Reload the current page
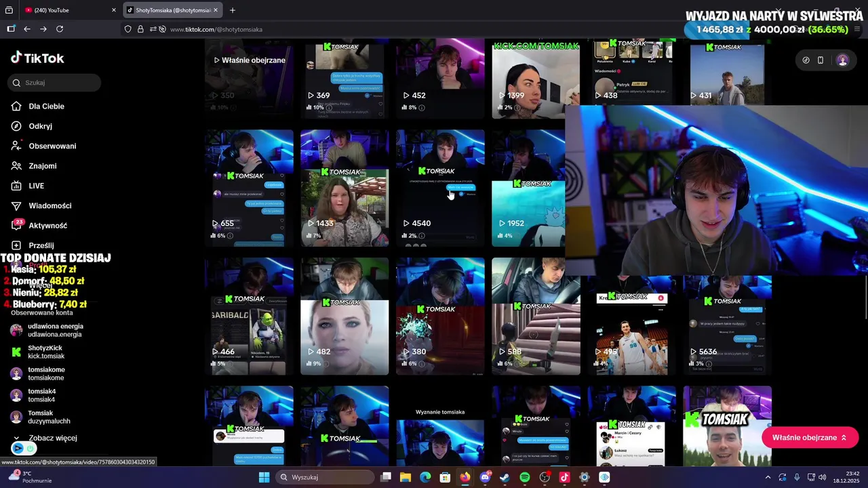Viewport: 868px width, 488px height. pyautogui.click(x=60, y=29)
